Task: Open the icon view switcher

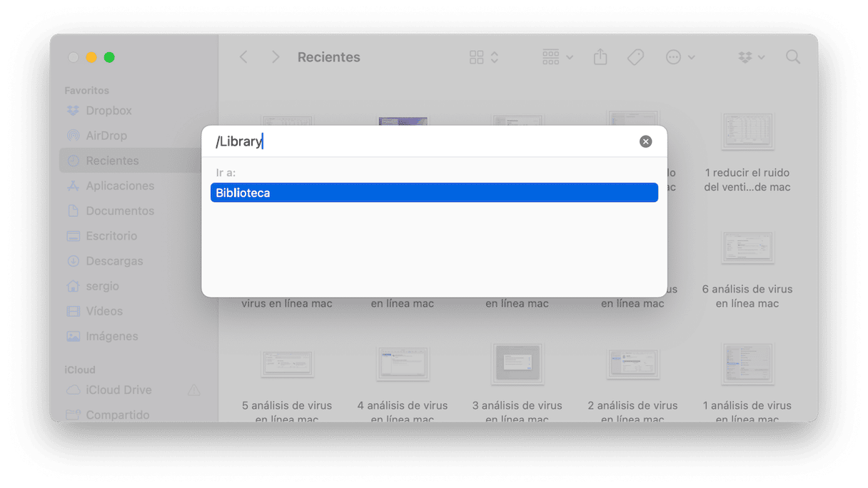Action: click(x=484, y=57)
